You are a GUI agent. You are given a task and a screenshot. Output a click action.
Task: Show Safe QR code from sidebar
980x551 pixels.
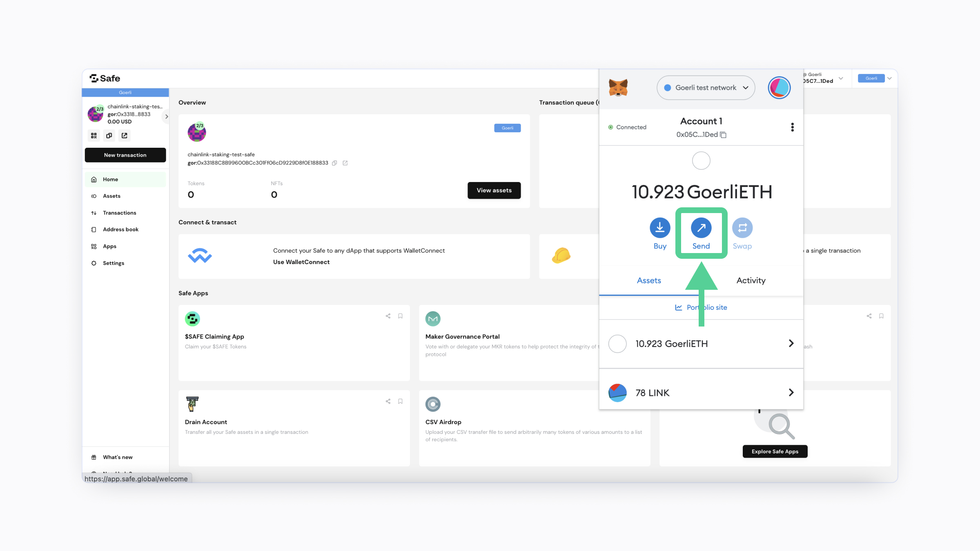tap(94, 136)
